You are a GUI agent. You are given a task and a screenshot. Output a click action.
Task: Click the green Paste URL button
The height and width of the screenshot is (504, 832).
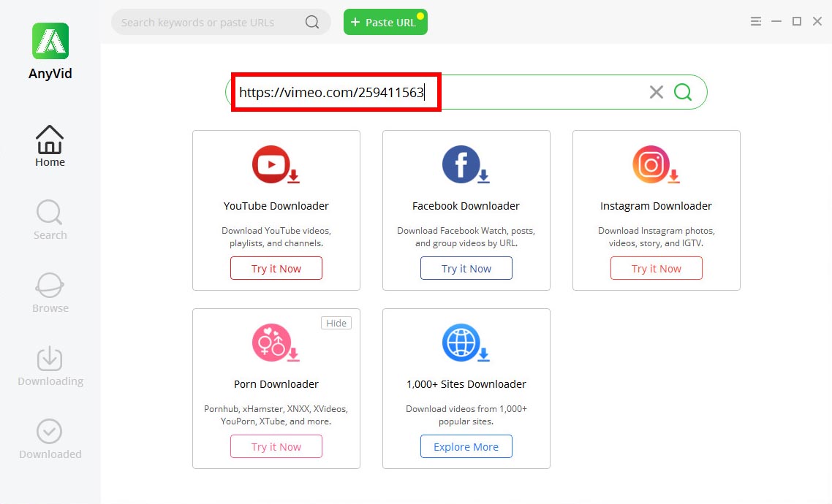coord(385,22)
